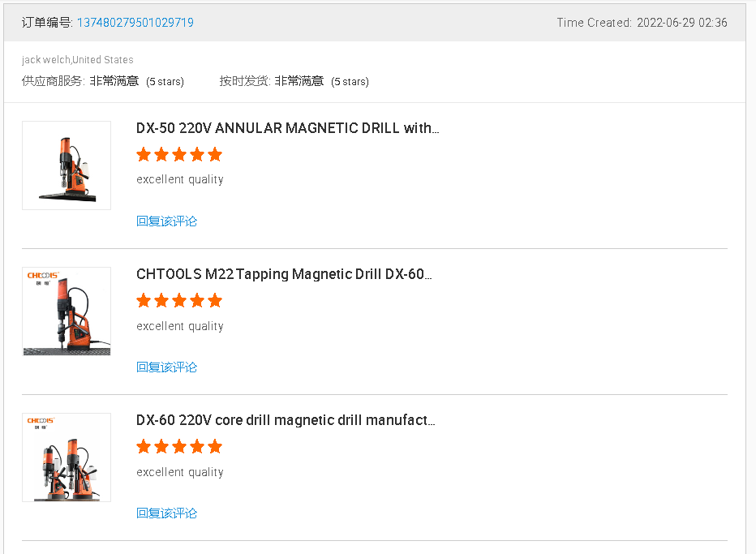This screenshot has width=756, height=554.
Task: Select the DX-60 core drill product image
Action: (x=67, y=457)
